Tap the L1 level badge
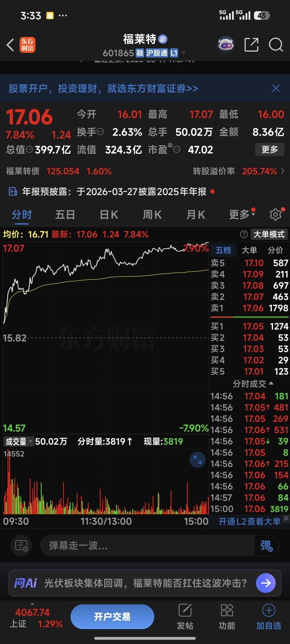 [x=174, y=53]
